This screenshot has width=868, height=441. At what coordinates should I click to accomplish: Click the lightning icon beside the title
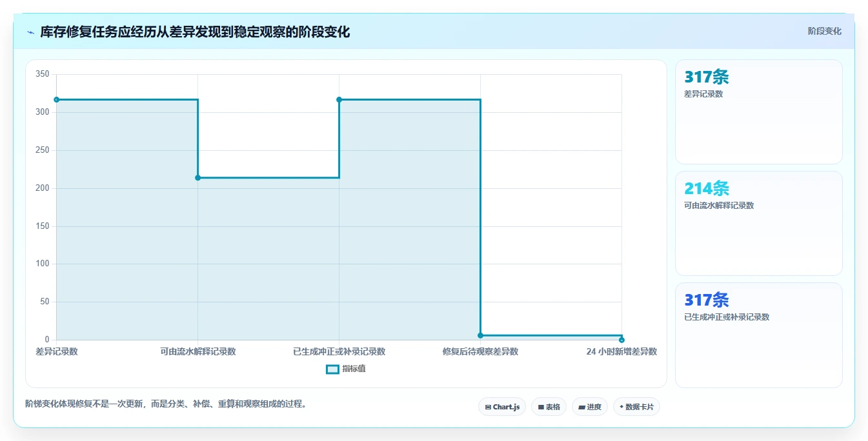point(30,32)
